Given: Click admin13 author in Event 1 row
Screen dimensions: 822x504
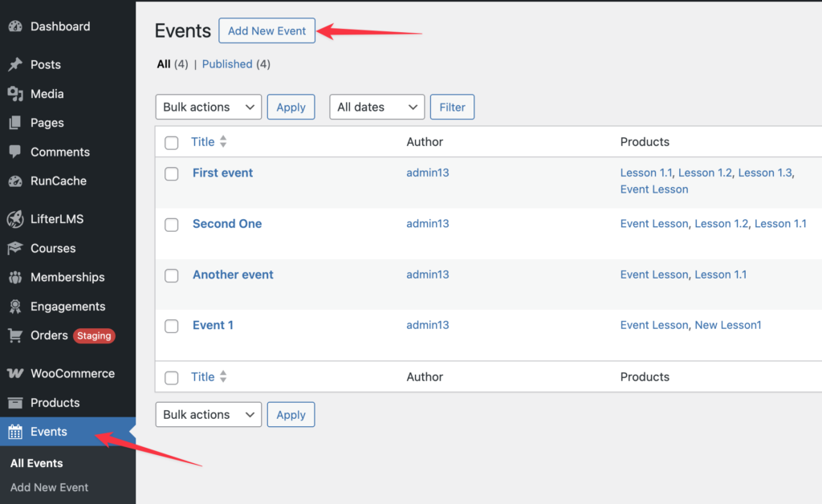Looking at the screenshot, I should [428, 325].
